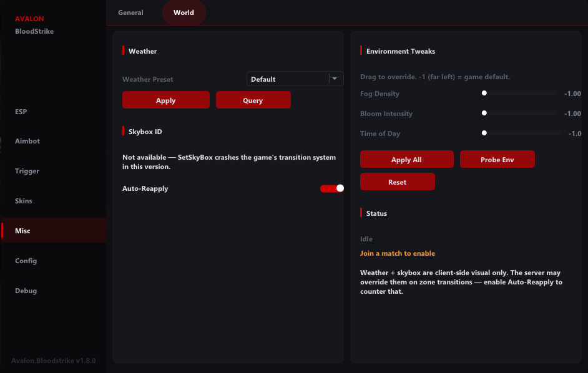Open the Weather Preset dropdown
Image resolution: width=588 pixels, height=373 pixels.
[295, 79]
